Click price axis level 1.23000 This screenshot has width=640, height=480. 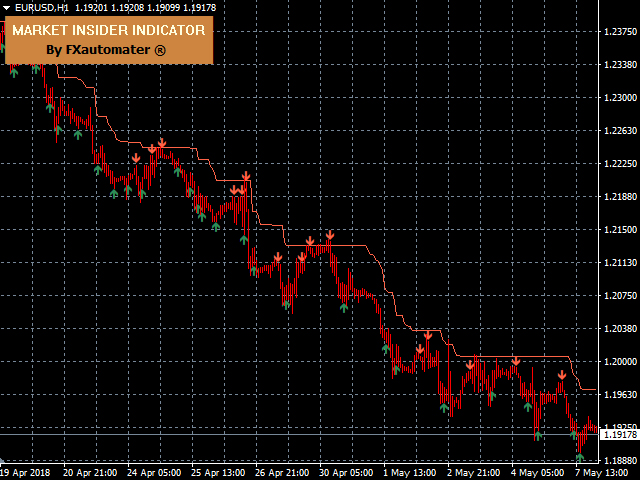[620, 98]
